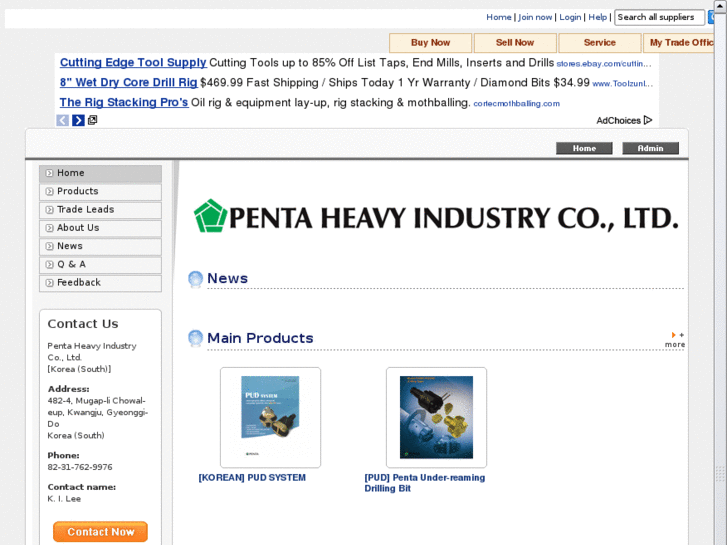Click the arrow icon beside News sidebar item
The height and width of the screenshot is (545, 727).
click(49, 246)
